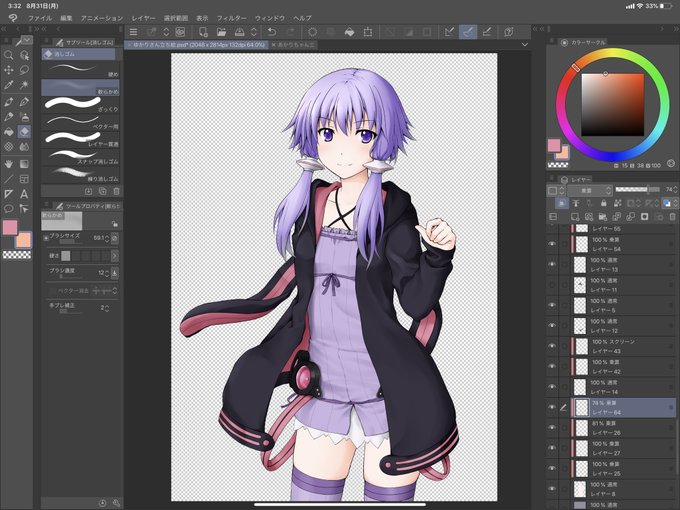Viewport: 680px width, 510px height.
Task: Hide レイヤー 43 screen layer
Action: [552, 346]
